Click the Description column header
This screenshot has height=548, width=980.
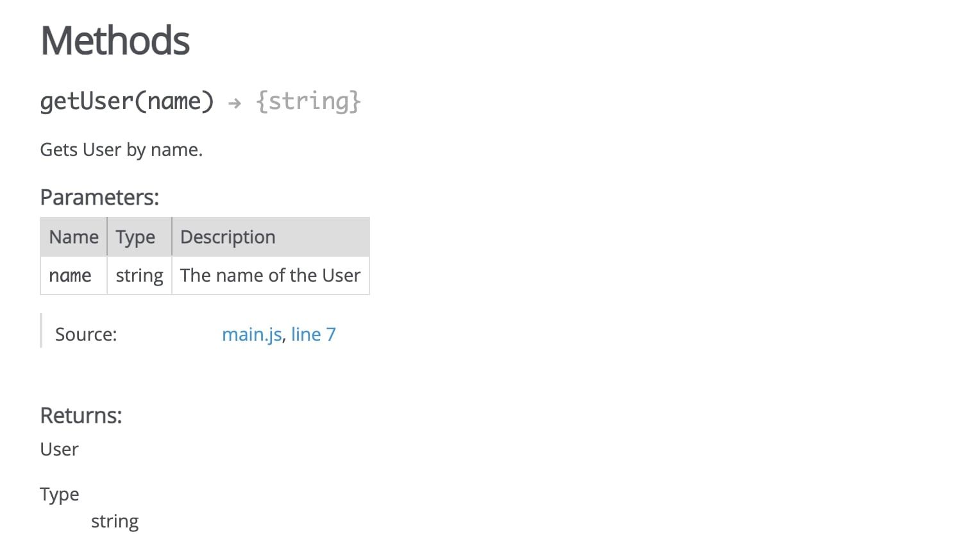click(228, 237)
